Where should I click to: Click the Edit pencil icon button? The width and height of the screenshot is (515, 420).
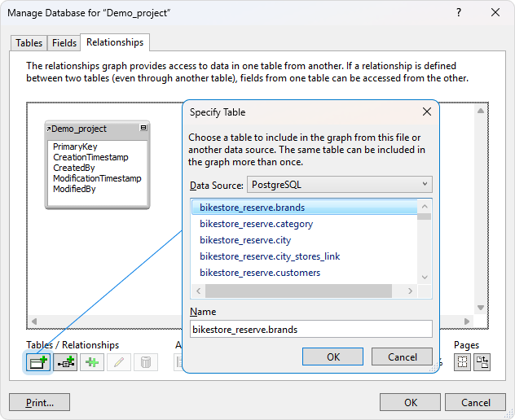[x=119, y=362]
